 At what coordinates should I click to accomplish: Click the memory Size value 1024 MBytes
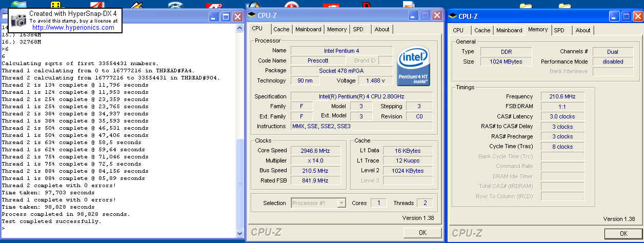[x=507, y=62]
